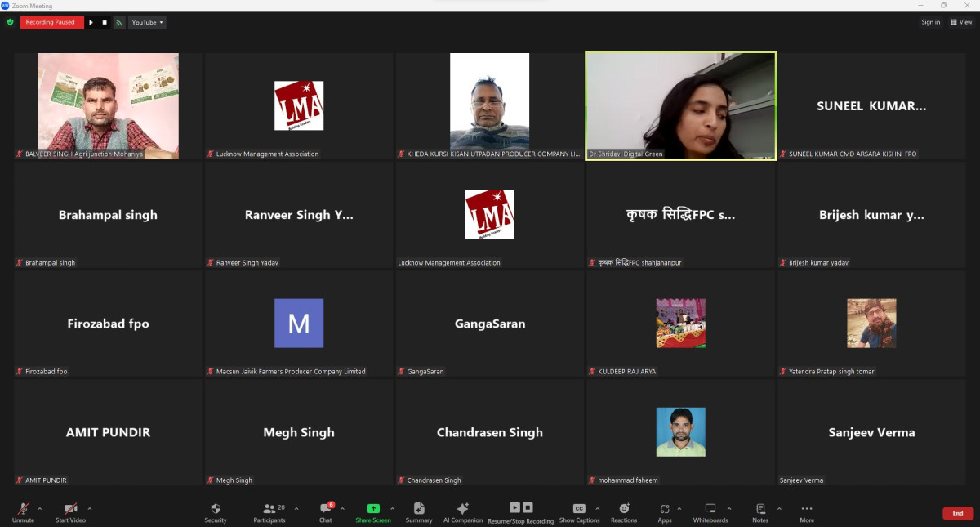Click the muted mic icon beside Ranveer Singh Yadav
Image resolution: width=980 pixels, height=527 pixels.
[x=211, y=263]
